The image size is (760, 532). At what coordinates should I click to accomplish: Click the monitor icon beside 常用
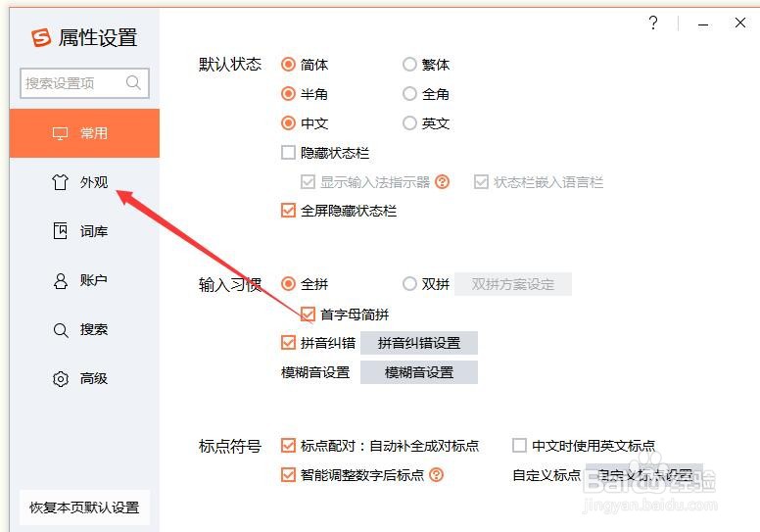coord(60,133)
